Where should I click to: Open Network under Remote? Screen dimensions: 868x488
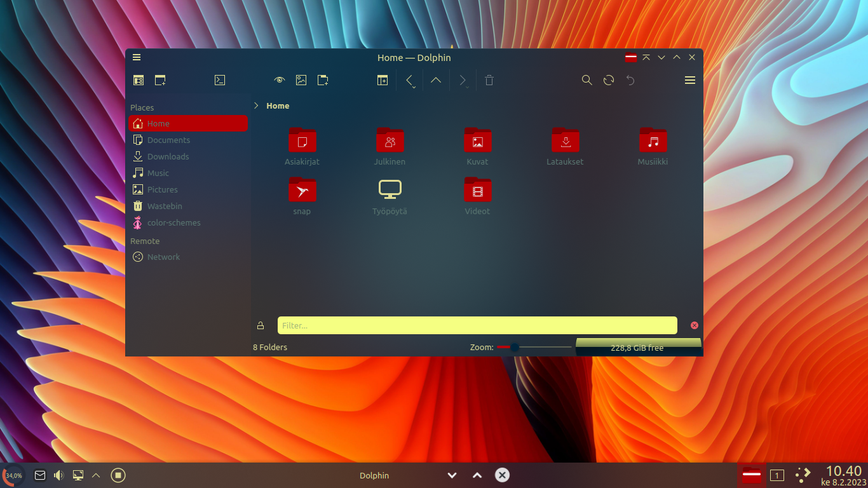click(x=188, y=257)
